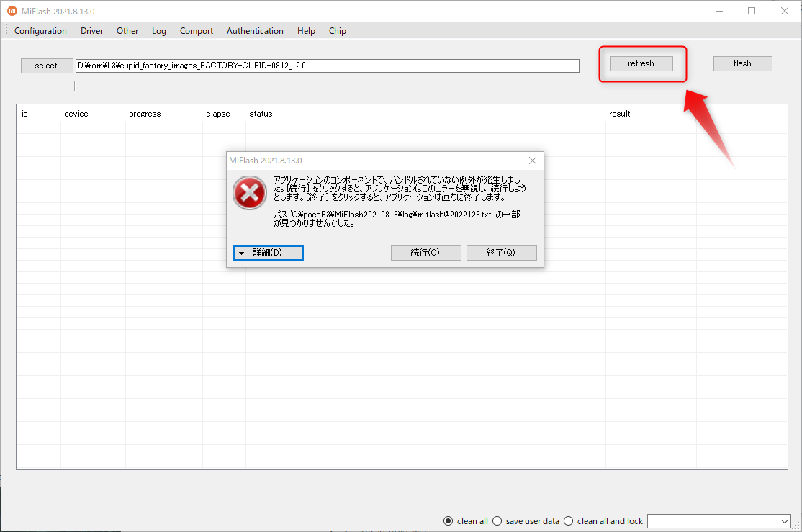
Task: Click 続行(C) to continue past the error
Action: pos(425,253)
